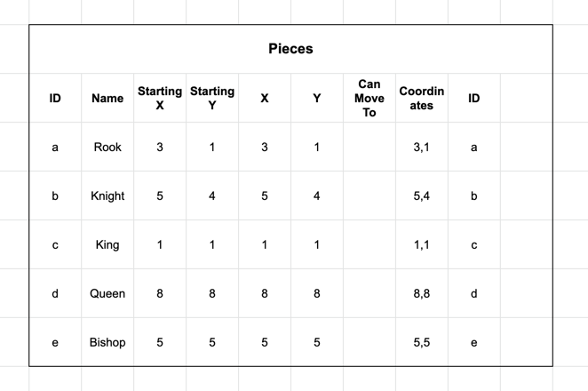Select the Can Move To header
This screenshot has width=588, height=391.
[x=369, y=98]
